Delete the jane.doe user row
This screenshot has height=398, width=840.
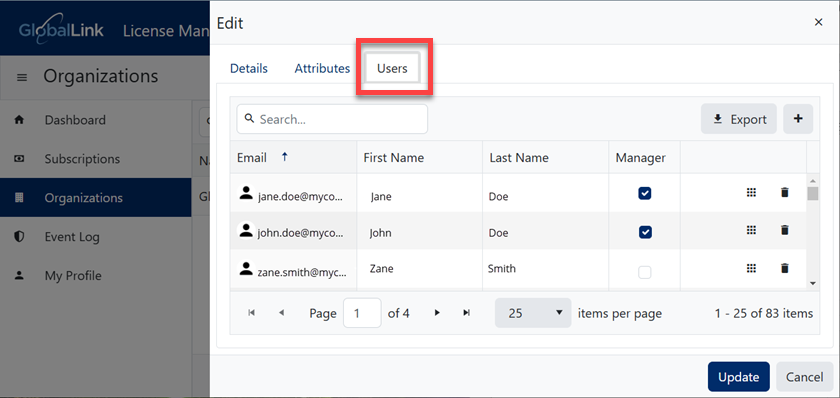pyautogui.click(x=785, y=193)
